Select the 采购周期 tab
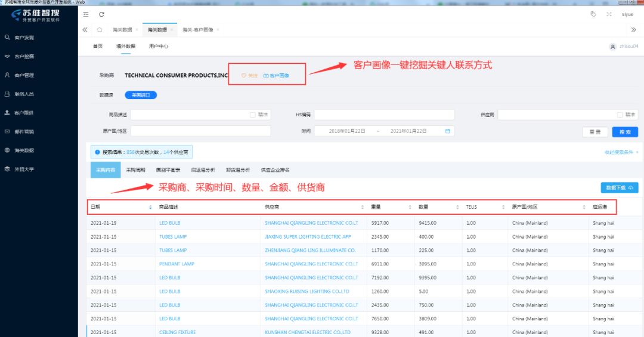This screenshot has height=337, width=644. point(135,170)
